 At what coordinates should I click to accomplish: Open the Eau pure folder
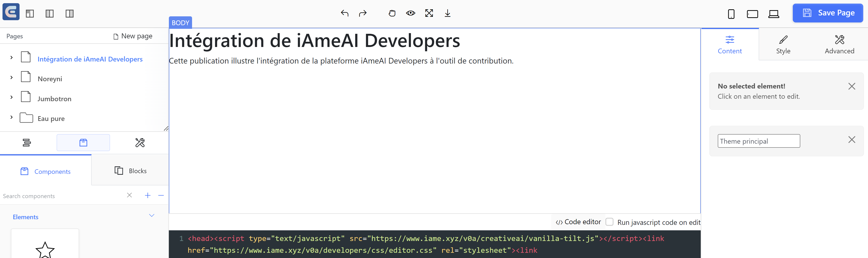point(51,118)
